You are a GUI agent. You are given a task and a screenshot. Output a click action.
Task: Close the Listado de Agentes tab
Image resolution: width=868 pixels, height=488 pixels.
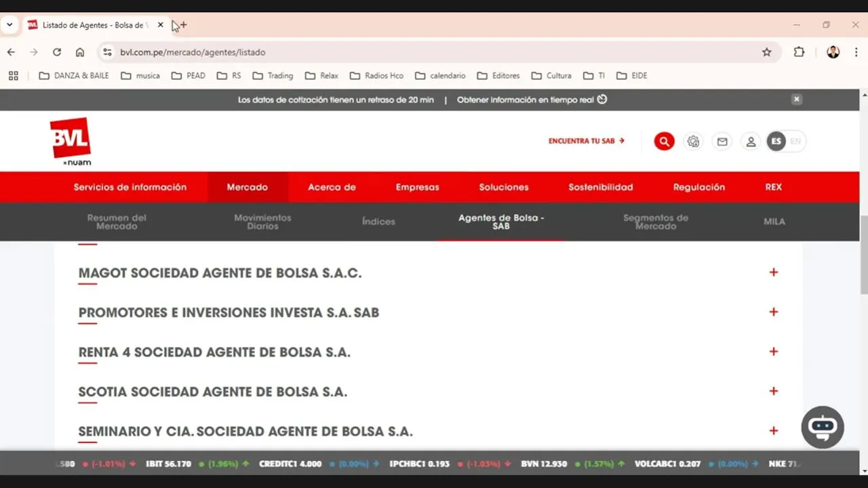(160, 25)
